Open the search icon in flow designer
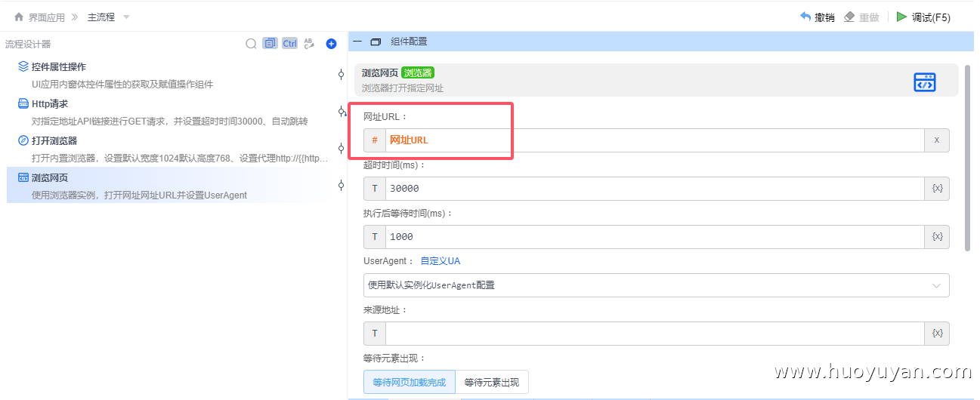Image resolution: width=980 pixels, height=400 pixels. click(x=251, y=44)
